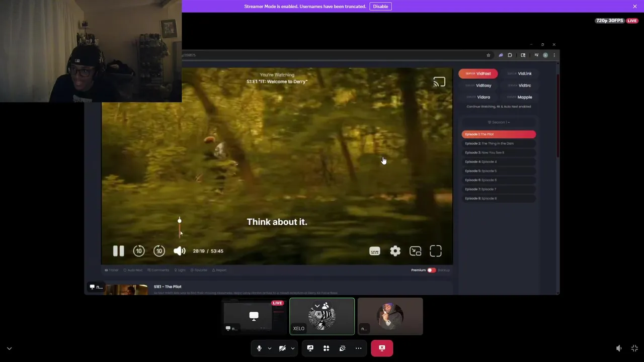The height and width of the screenshot is (362, 644).
Task: Switch to the VidEasy server
Action: click(478, 85)
